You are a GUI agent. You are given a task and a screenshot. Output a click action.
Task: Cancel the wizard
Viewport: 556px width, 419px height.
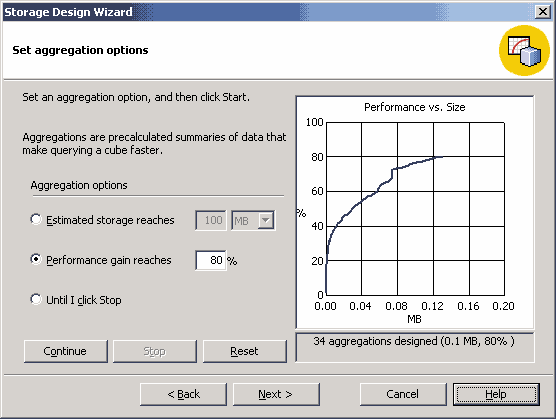(x=403, y=394)
